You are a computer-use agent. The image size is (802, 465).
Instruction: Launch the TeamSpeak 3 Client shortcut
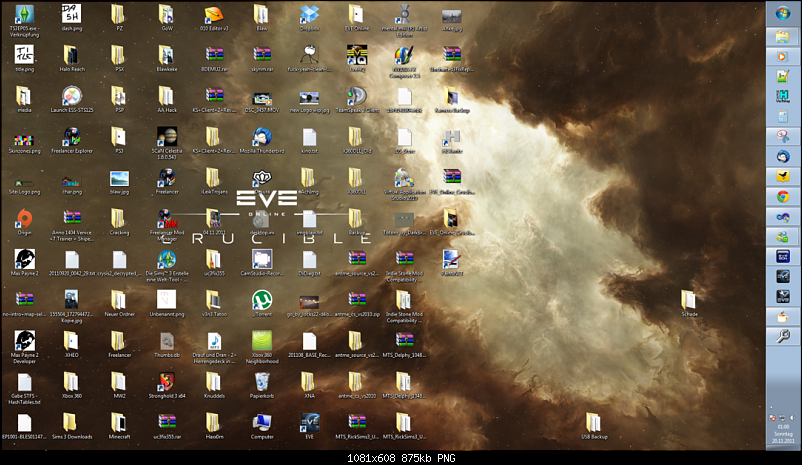click(357, 99)
